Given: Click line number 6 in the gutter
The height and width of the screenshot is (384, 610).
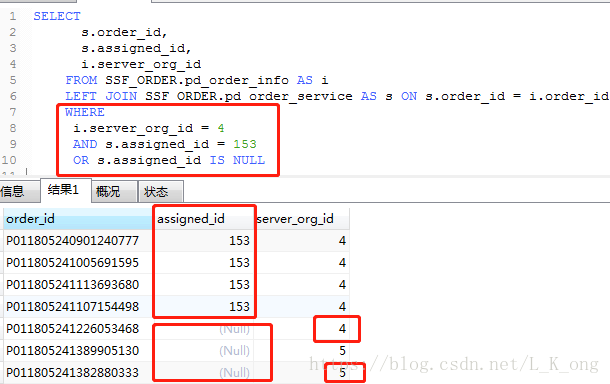Looking at the screenshot, I should point(13,96).
